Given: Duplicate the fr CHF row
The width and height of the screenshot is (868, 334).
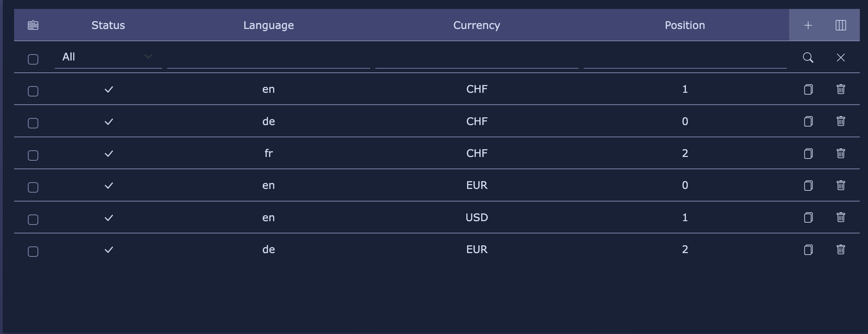Looking at the screenshot, I should (808, 154).
